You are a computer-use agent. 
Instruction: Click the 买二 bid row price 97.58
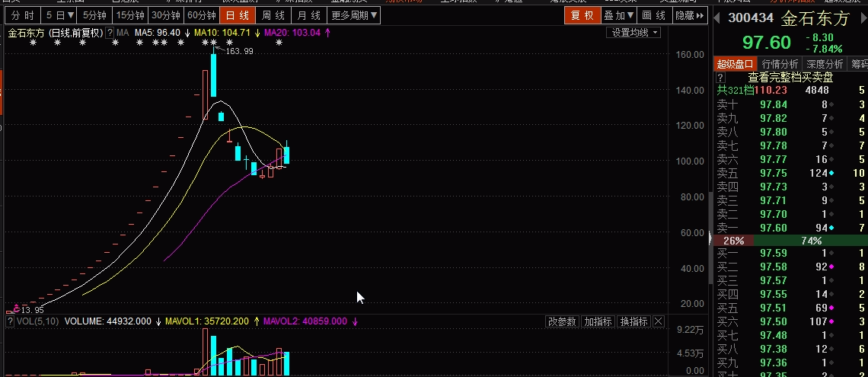[774, 267]
